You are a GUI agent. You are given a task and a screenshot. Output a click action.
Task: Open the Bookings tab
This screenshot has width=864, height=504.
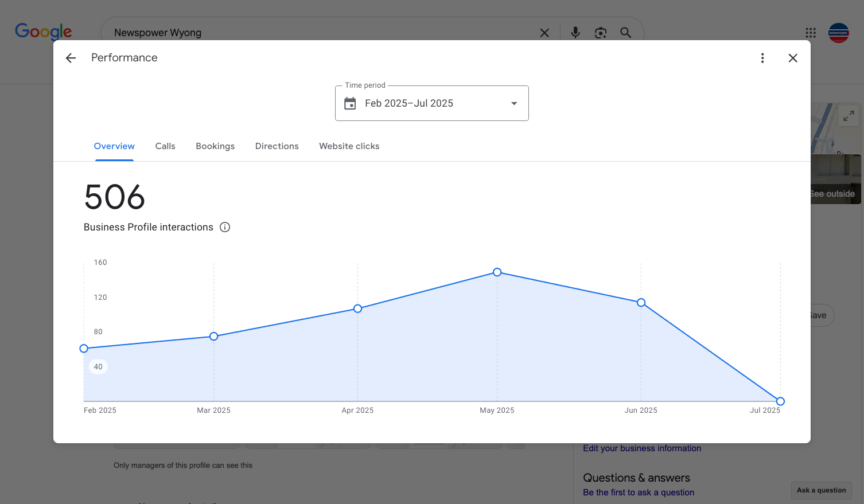click(215, 146)
